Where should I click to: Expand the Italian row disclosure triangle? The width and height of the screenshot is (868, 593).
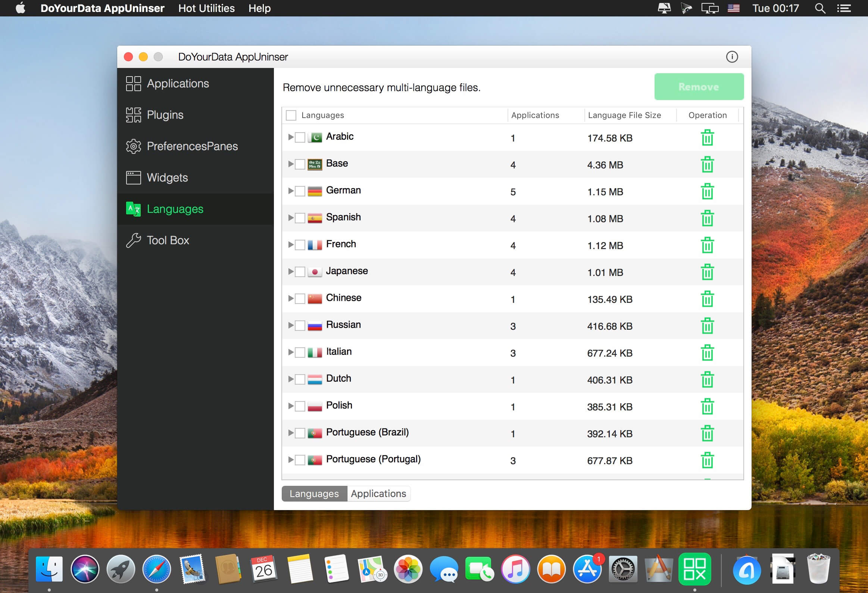click(x=291, y=352)
